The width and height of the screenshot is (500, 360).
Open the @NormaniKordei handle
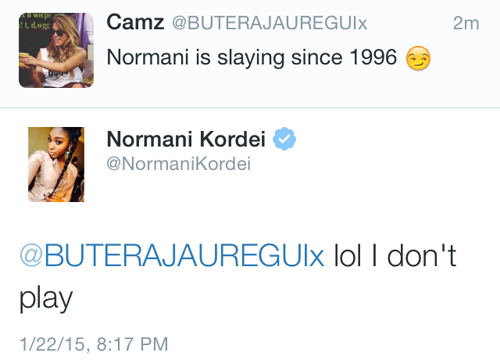[x=179, y=164]
